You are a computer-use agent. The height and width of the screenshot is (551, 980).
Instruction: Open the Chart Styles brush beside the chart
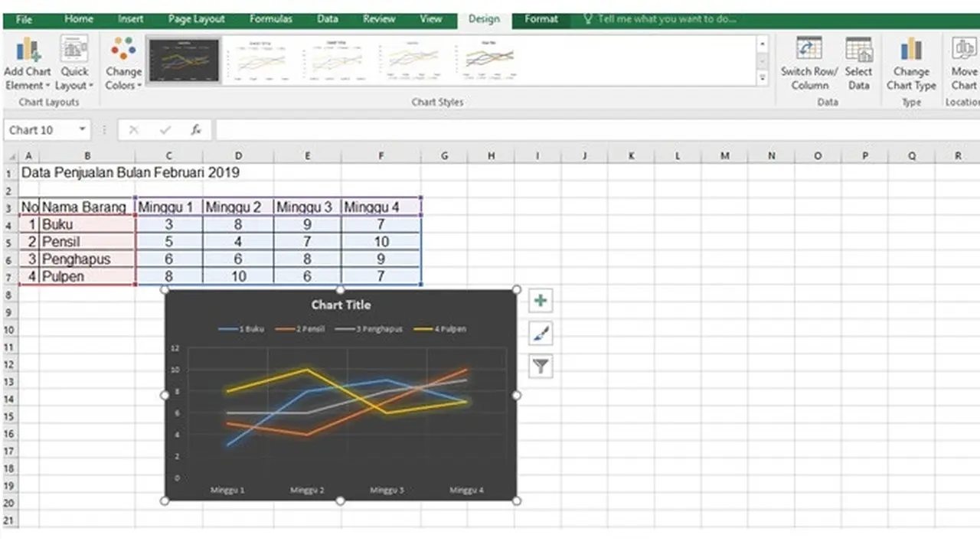tap(540, 333)
